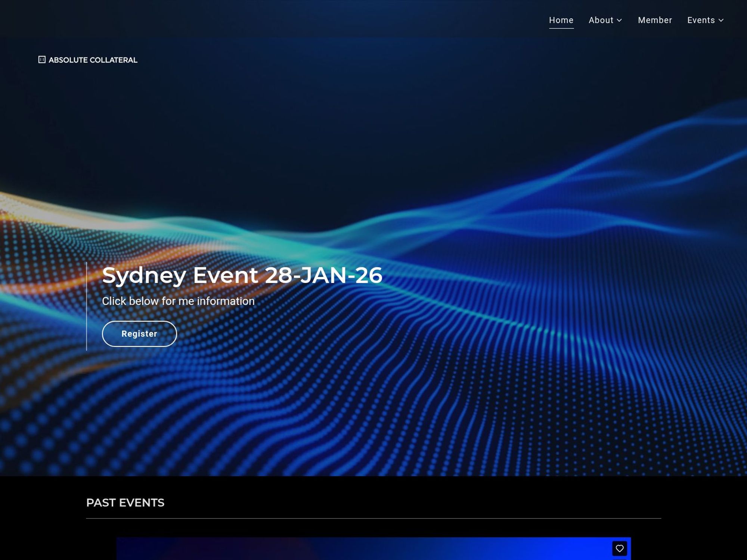Activate the wishlist heart on the blue card
This screenshot has height=560, width=747.
point(620,548)
